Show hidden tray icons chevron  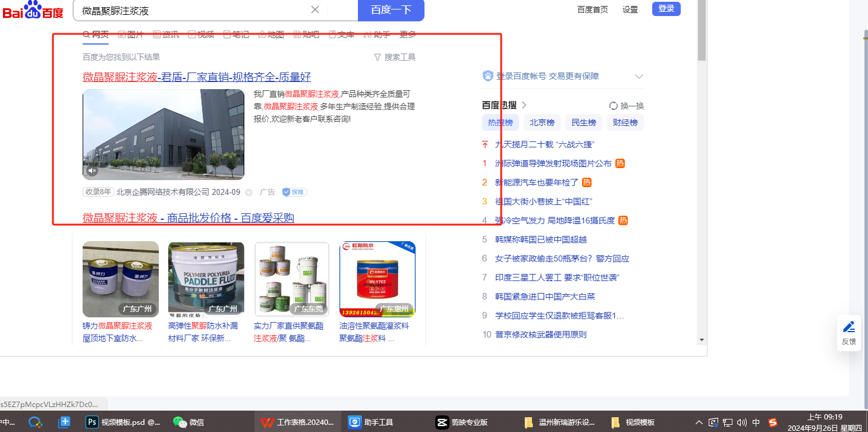[699, 422]
